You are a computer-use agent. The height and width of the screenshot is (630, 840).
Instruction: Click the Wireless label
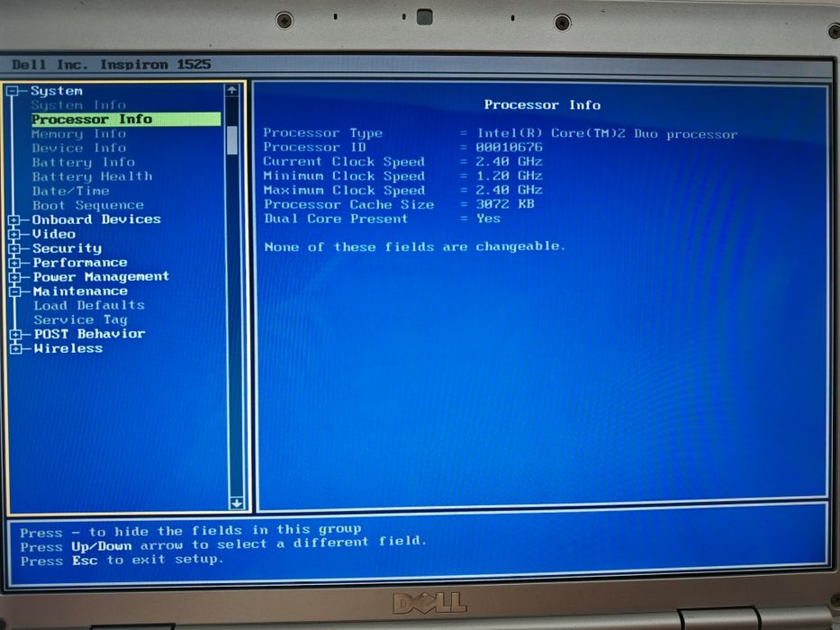(x=68, y=348)
